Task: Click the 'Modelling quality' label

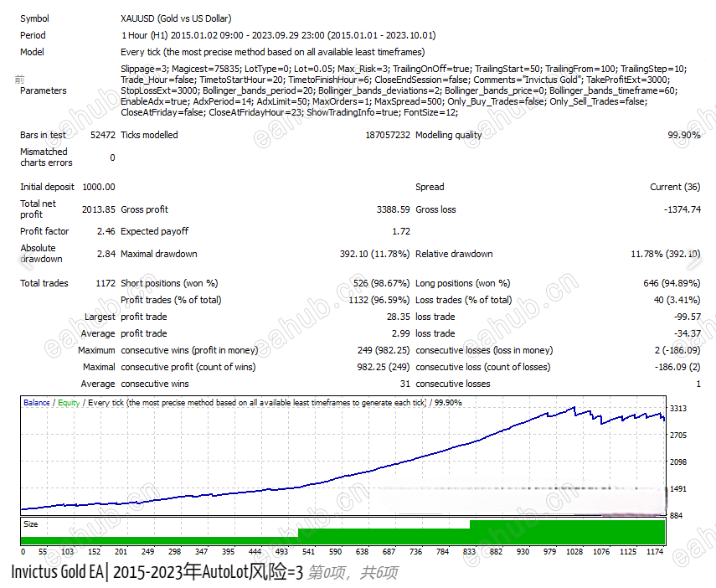Action: [x=448, y=135]
